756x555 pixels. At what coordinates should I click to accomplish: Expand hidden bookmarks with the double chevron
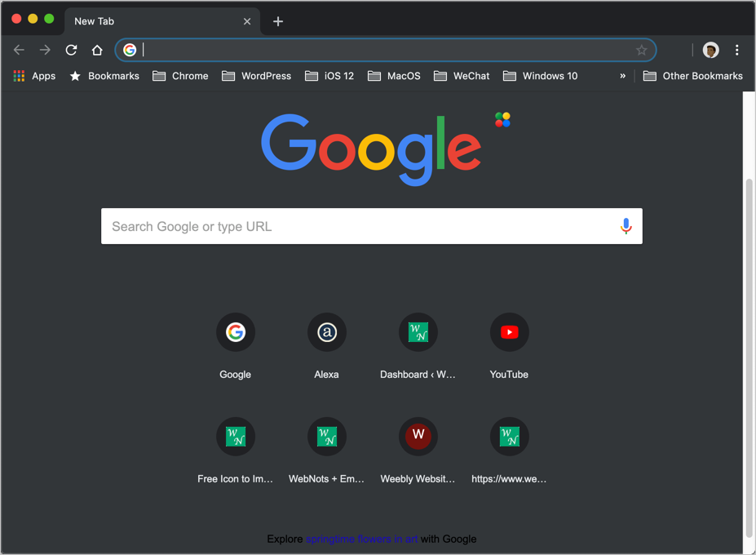click(622, 76)
